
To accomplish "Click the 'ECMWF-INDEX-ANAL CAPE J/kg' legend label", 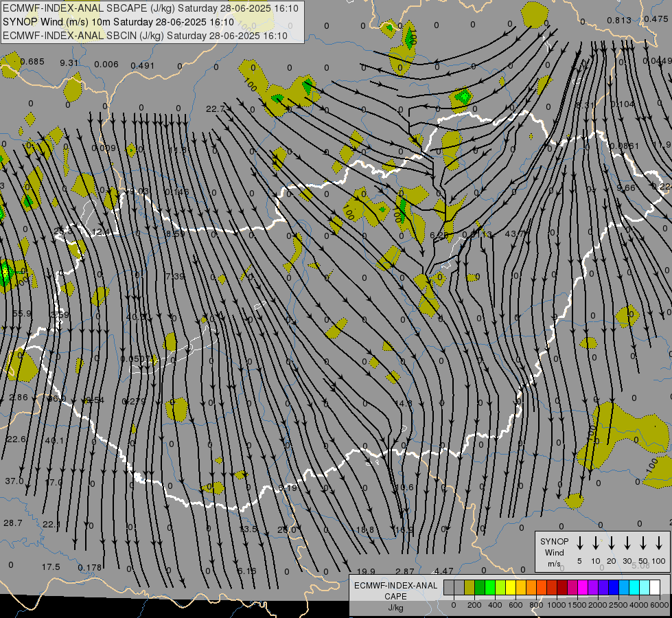I will tap(395, 597).
